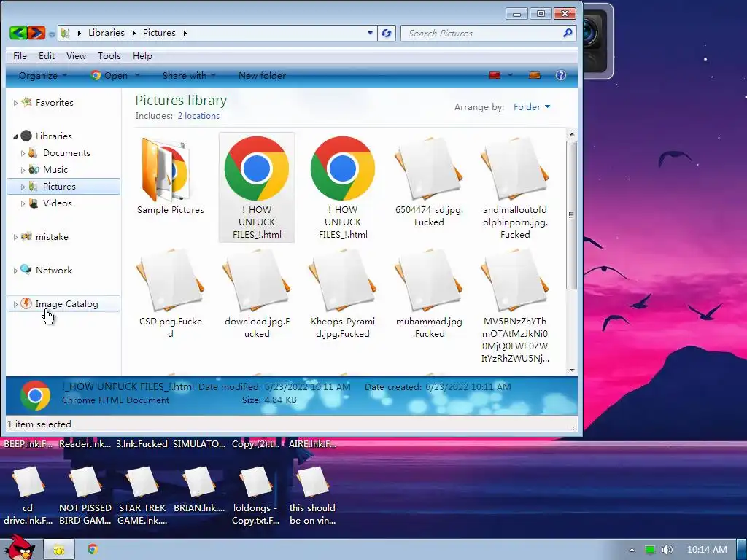Open the '2 locations' link

point(198,116)
